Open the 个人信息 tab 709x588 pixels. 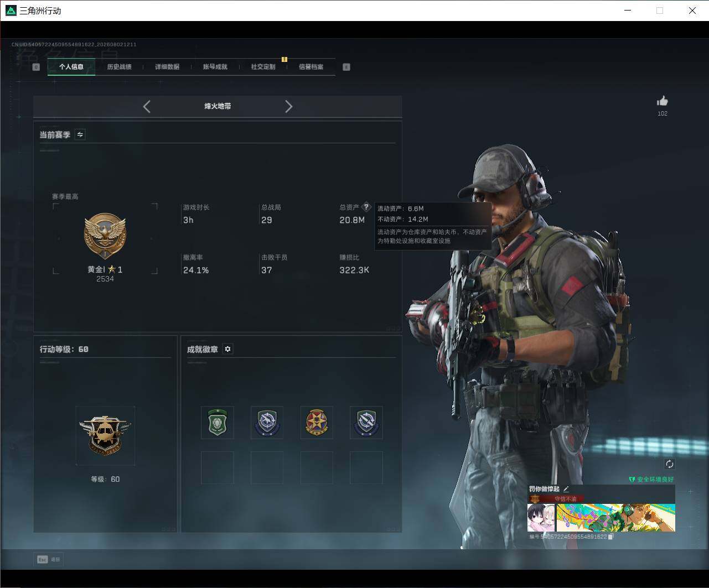click(x=71, y=67)
